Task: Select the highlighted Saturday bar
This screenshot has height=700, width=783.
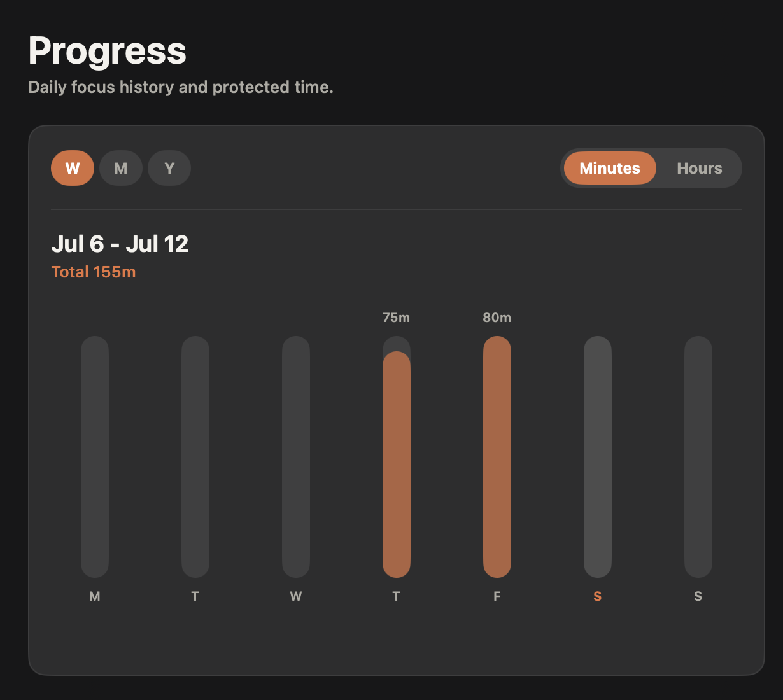Action: pos(598,457)
